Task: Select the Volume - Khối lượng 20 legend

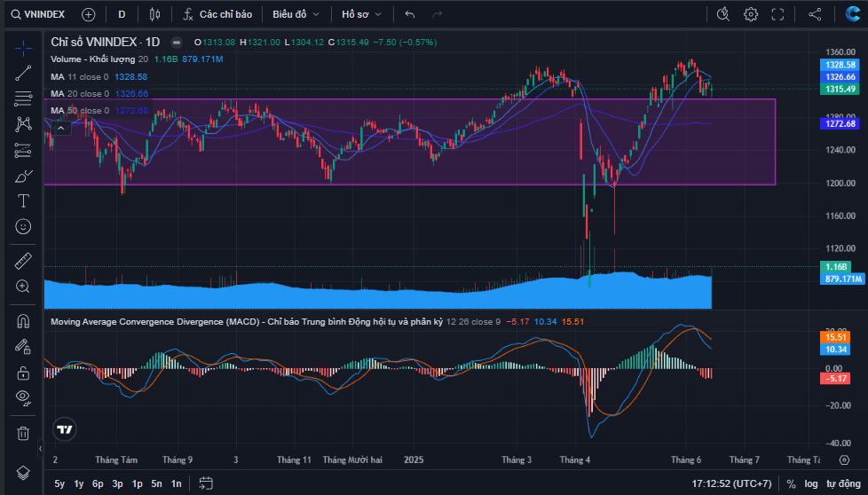Action: click(99, 59)
